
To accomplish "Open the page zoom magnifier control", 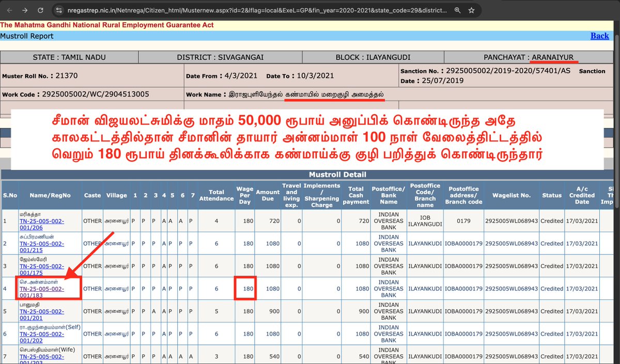I will 457,10.
